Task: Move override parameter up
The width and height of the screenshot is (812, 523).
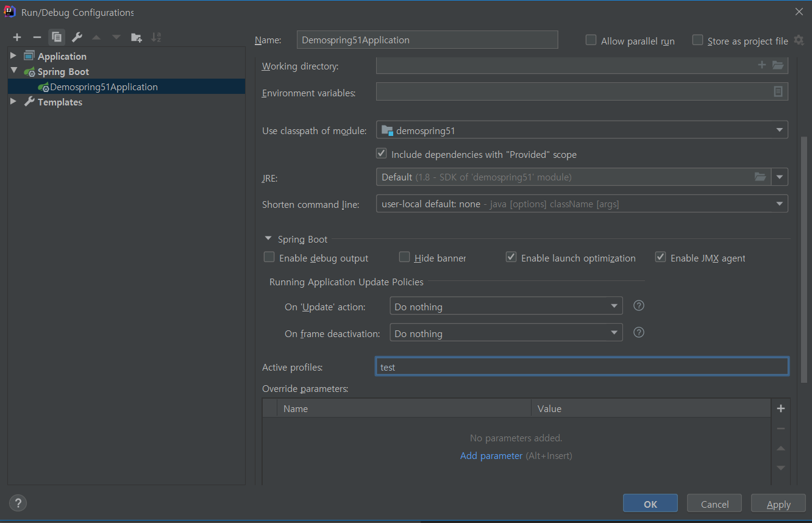Action: click(781, 449)
